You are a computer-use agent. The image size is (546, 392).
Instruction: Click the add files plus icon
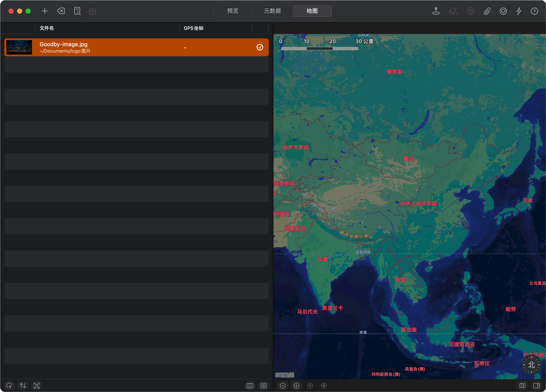click(x=45, y=11)
